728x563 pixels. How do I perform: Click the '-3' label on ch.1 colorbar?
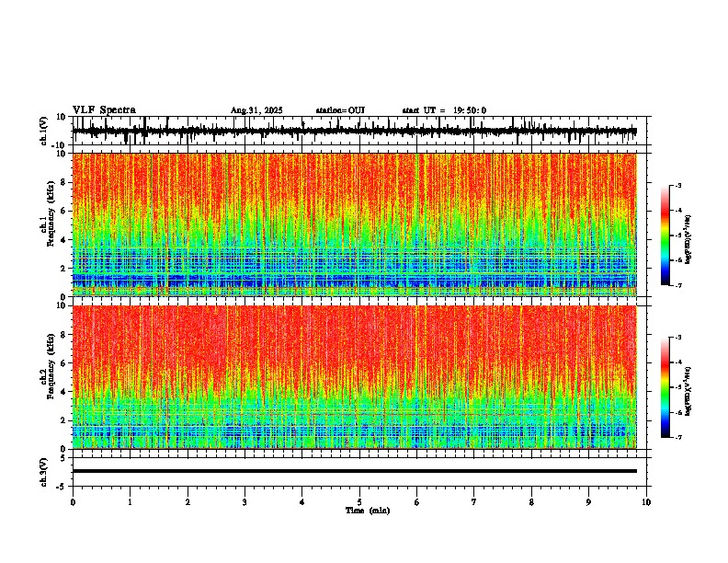tap(677, 186)
